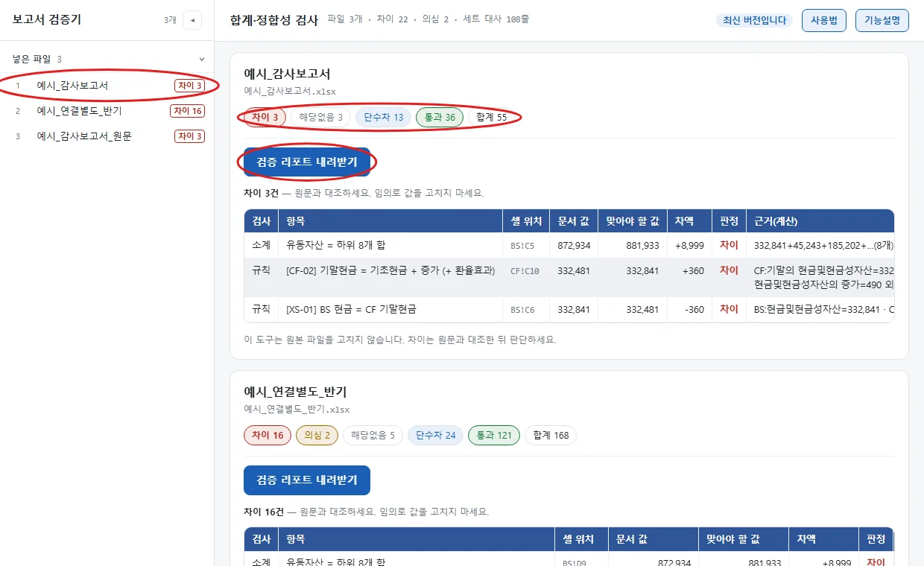
Task: Click 차이 16 badge in the sidebar
Action: (187, 111)
